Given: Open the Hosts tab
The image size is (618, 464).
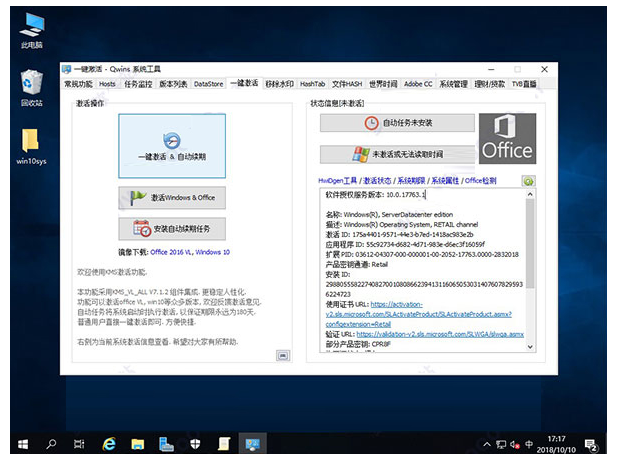Looking at the screenshot, I should (x=107, y=84).
